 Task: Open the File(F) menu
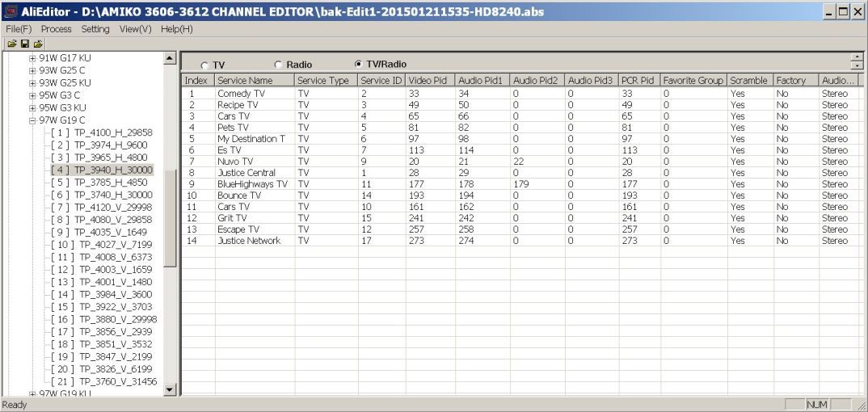(x=19, y=29)
